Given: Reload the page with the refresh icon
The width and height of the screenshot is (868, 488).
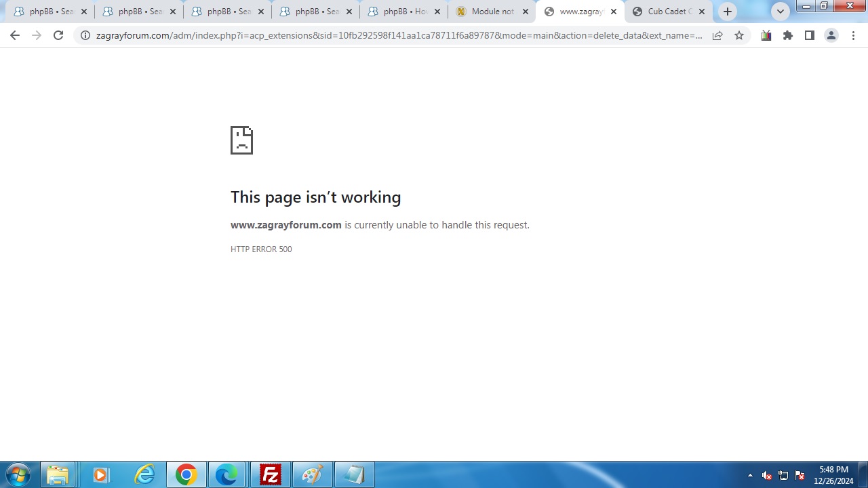Looking at the screenshot, I should click(x=58, y=36).
